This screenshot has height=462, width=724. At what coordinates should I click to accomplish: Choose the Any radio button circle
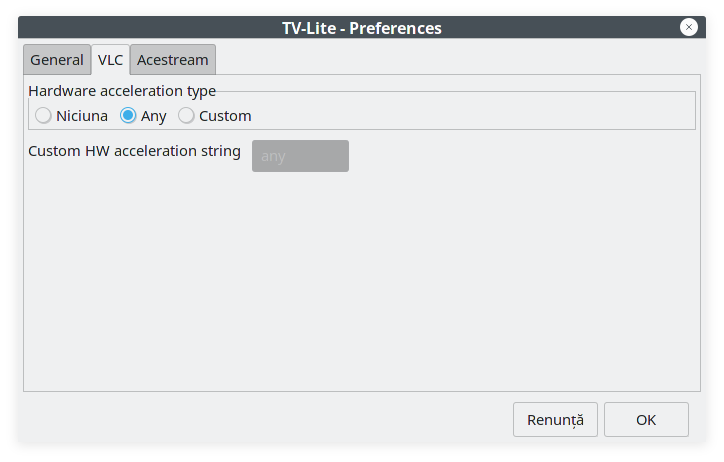(x=128, y=115)
